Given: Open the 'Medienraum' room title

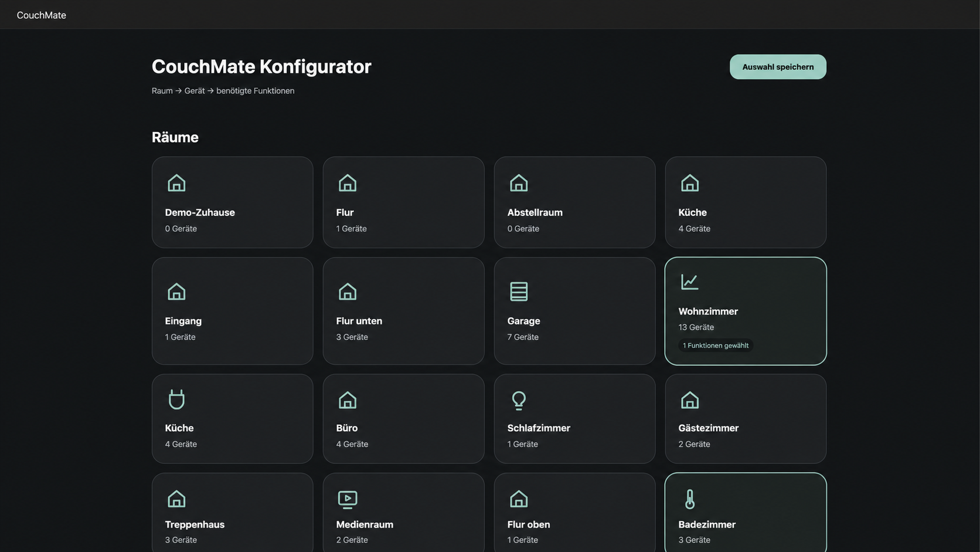Looking at the screenshot, I should click(365, 524).
